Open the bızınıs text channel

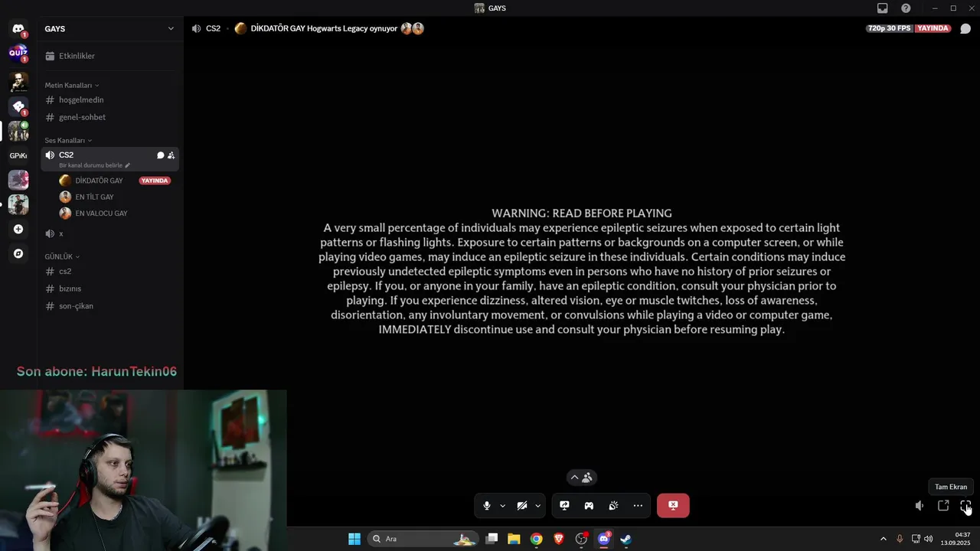(109, 289)
